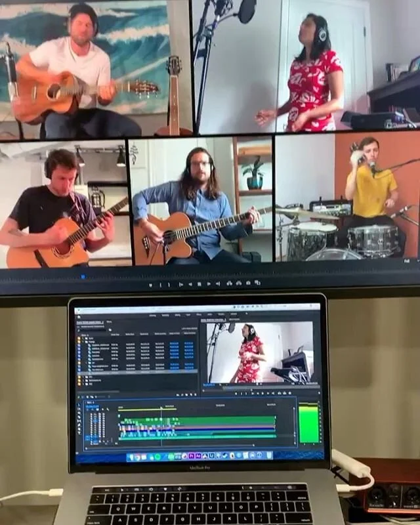Switch the Project panel to List View
Image resolution: width=420 pixels, height=525 pixels.
(x=83, y=397)
